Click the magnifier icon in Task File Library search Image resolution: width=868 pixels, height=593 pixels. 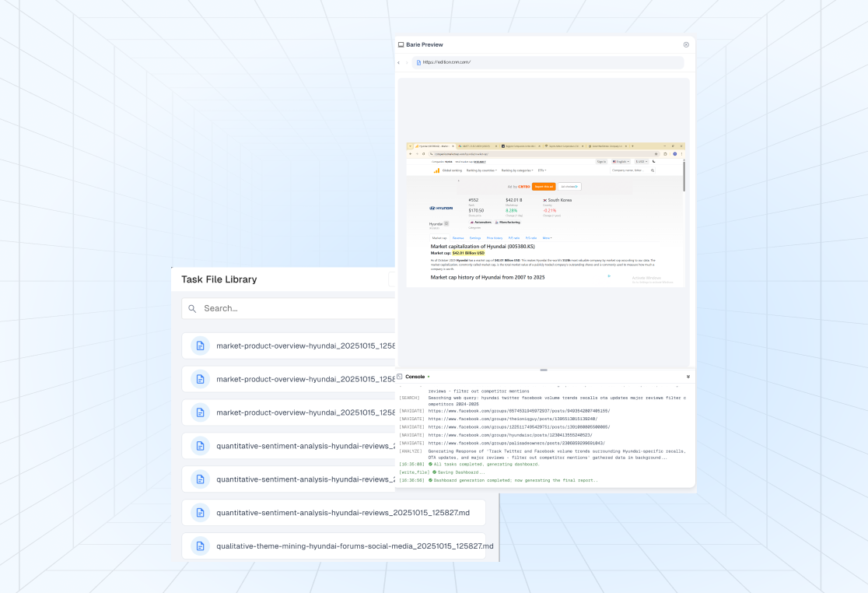192,308
